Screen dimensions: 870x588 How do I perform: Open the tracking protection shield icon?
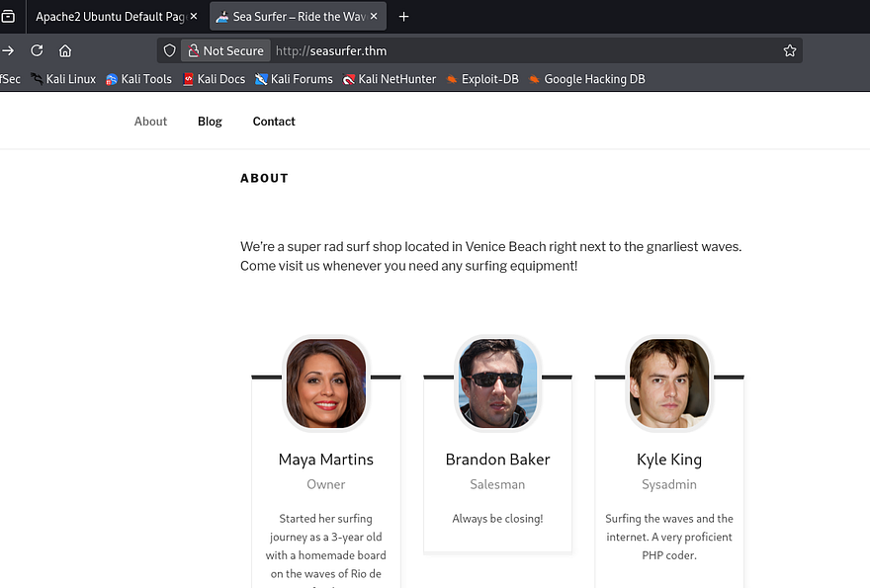169,50
